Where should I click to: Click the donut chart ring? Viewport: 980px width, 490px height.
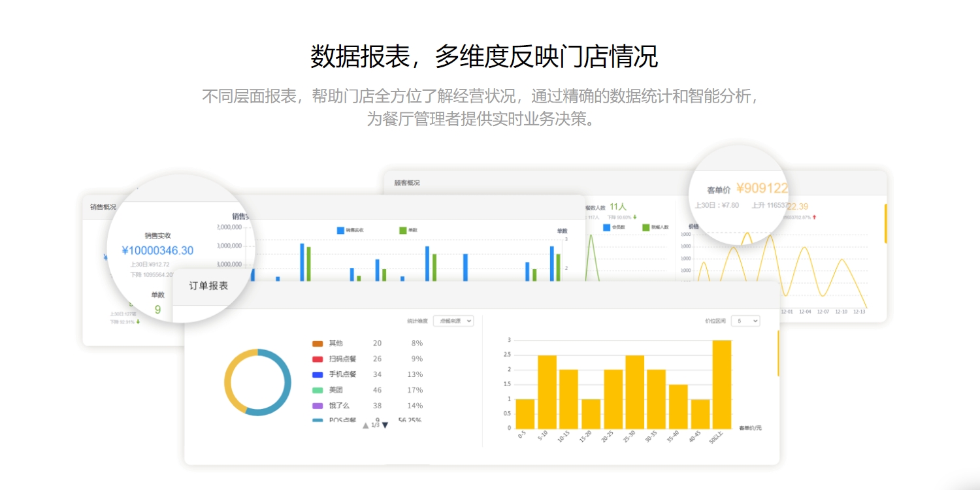(257, 382)
